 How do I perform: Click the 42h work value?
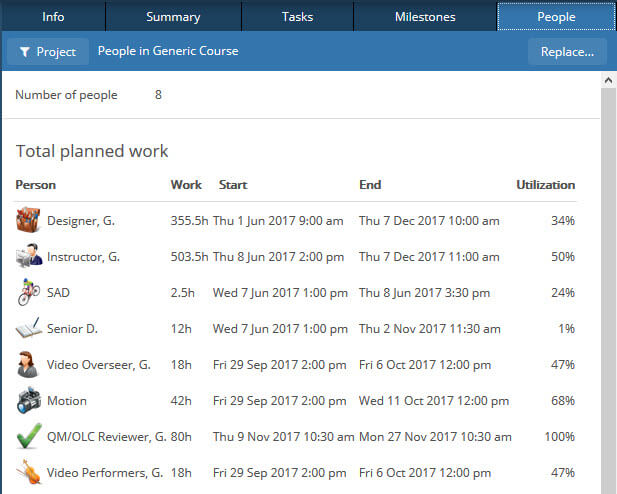[181, 401]
